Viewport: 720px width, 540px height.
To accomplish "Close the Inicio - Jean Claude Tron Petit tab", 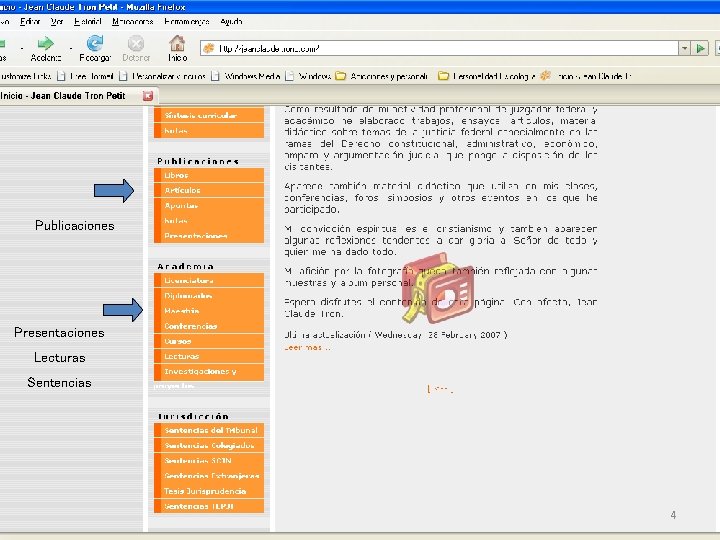I will point(148,96).
